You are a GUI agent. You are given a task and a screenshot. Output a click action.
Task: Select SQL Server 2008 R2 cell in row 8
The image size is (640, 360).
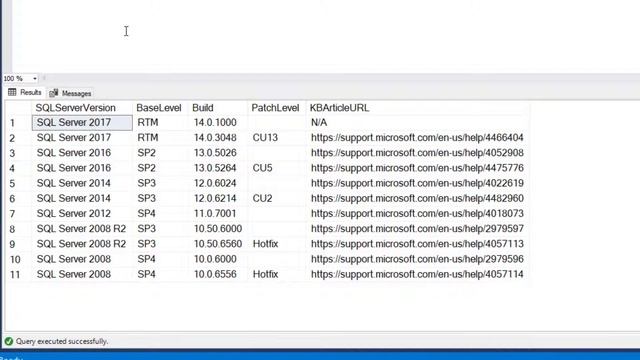click(82, 229)
